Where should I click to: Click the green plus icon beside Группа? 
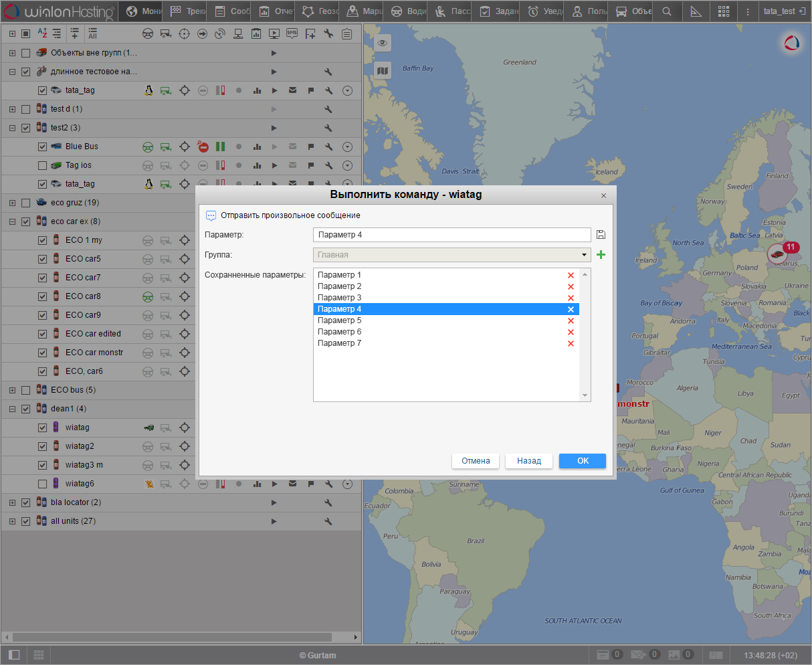click(x=601, y=255)
